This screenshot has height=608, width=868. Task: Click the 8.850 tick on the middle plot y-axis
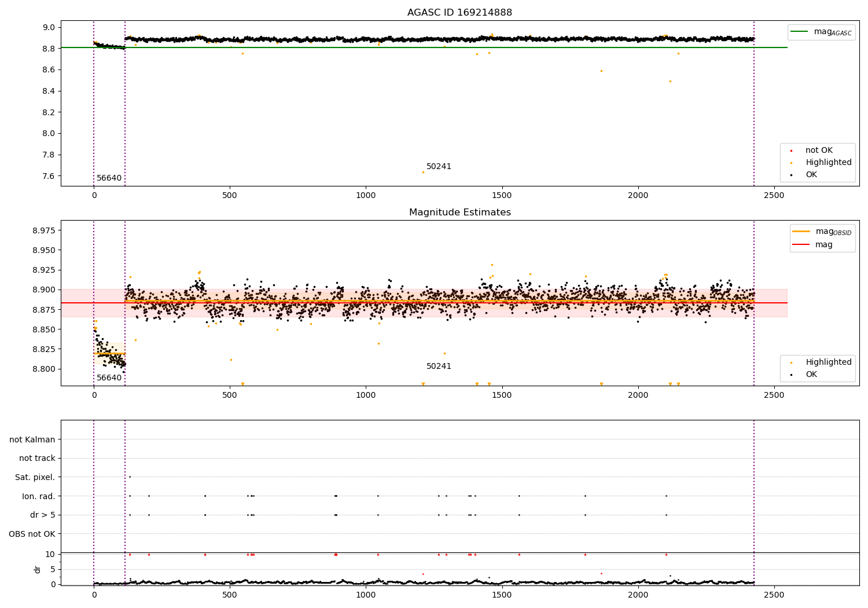(x=44, y=329)
